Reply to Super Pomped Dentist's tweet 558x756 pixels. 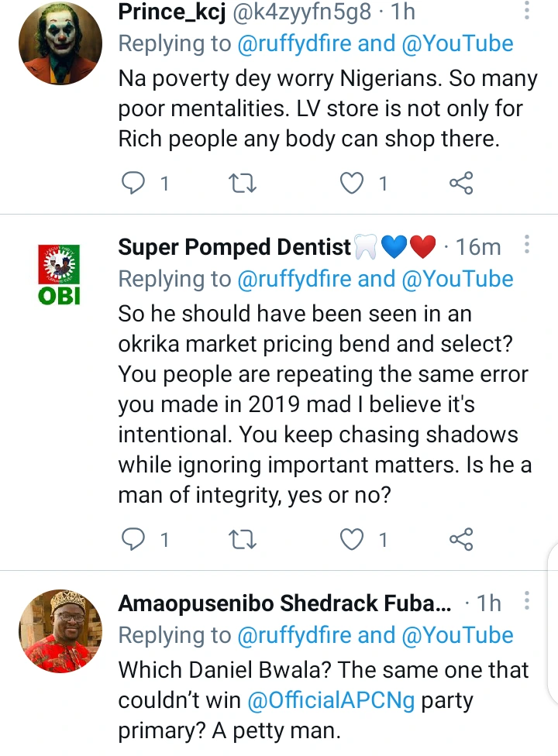click(135, 540)
